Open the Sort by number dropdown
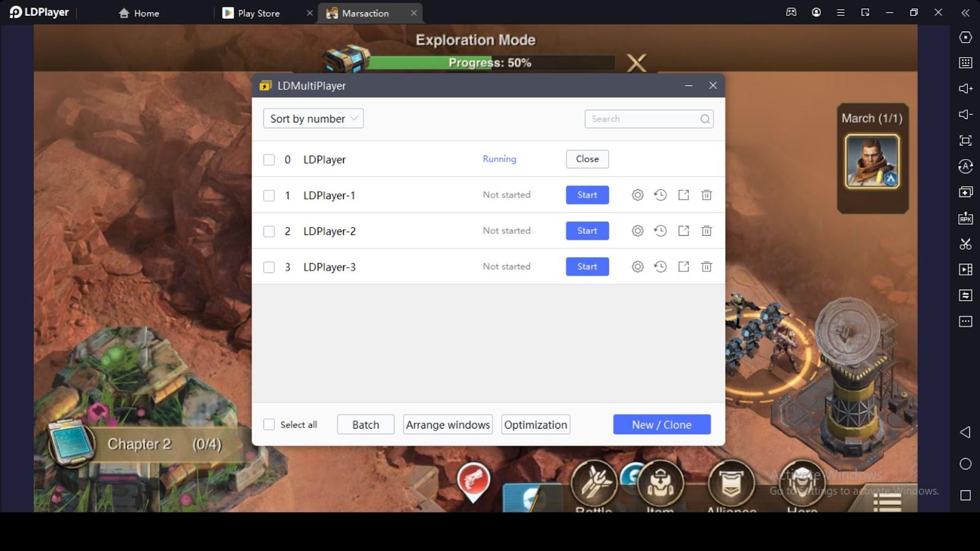This screenshot has width=980, height=551. click(x=313, y=119)
